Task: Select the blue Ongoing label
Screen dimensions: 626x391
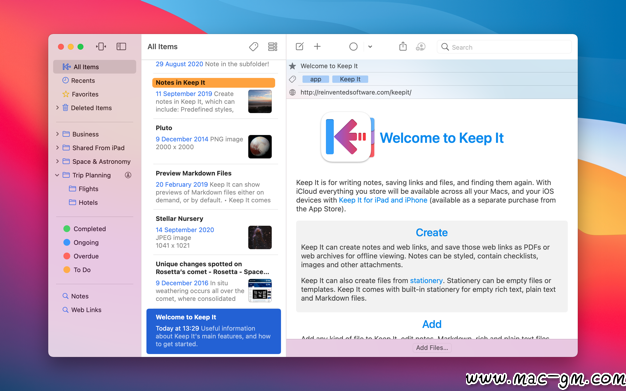Action: click(86, 242)
